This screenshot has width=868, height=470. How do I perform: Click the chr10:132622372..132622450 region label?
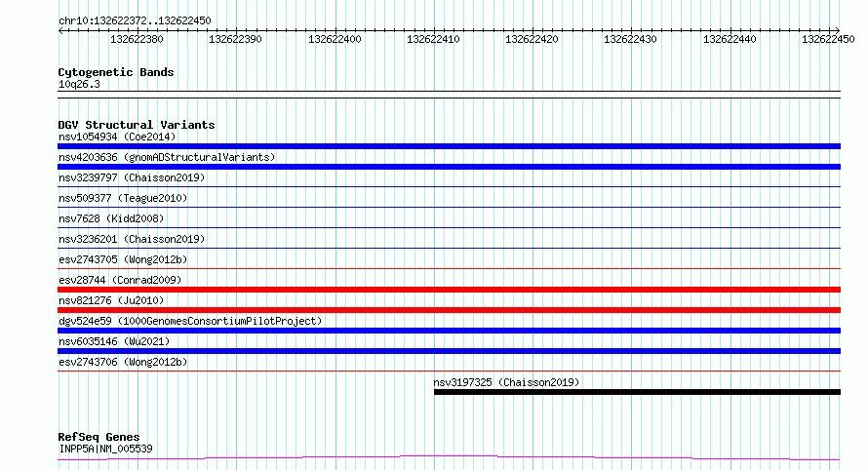tap(135, 21)
